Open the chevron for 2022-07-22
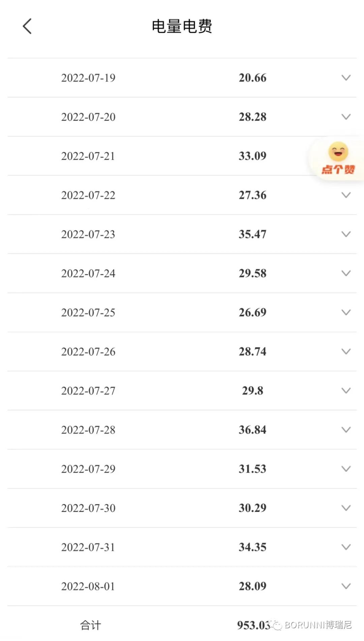 click(x=346, y=195)
